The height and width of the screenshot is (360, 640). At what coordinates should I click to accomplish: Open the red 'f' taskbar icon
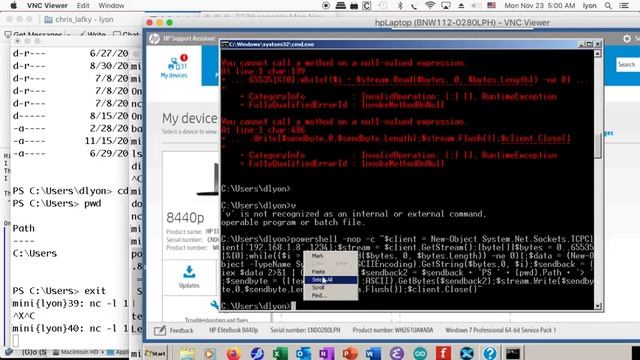[x=443, y=353]
